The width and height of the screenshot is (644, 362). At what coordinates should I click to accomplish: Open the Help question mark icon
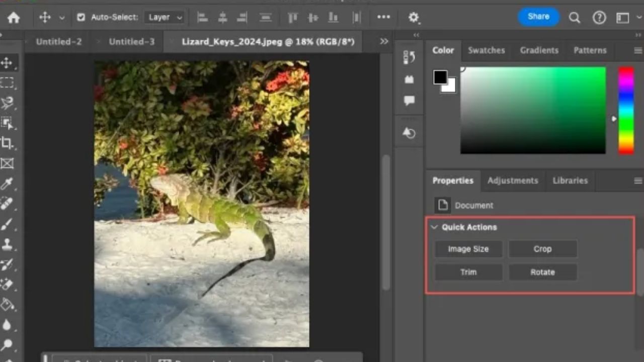[x=599, y=18]
